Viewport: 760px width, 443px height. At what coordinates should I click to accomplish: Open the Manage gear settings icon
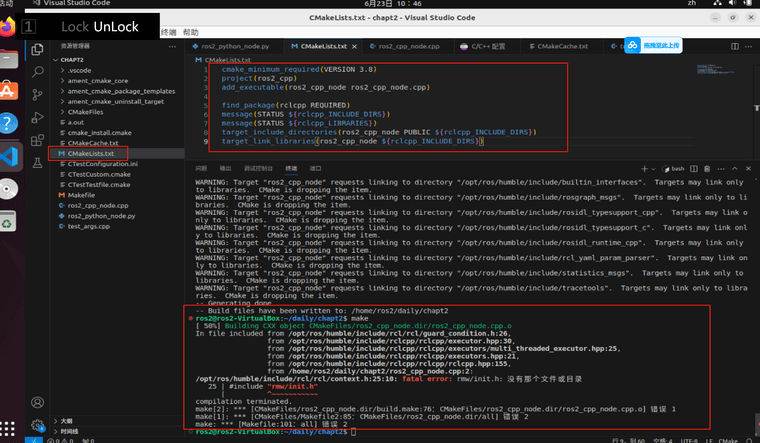pyautogui.click(x=37, y=425)
